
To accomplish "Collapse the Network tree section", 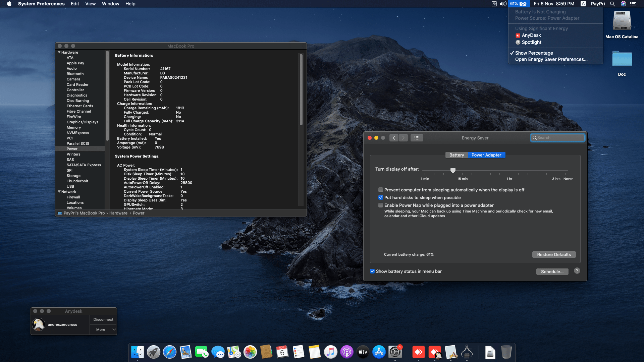I will 59,192.
